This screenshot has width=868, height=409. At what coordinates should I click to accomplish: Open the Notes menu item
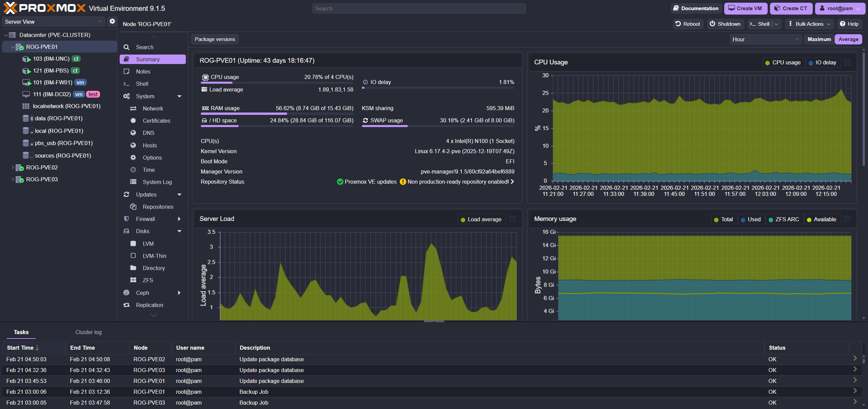coord(143,71)
